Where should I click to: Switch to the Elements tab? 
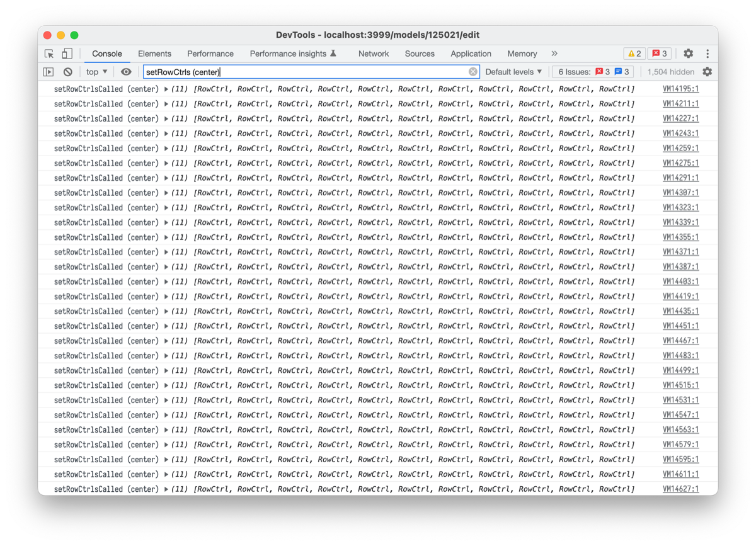(154, 54)
